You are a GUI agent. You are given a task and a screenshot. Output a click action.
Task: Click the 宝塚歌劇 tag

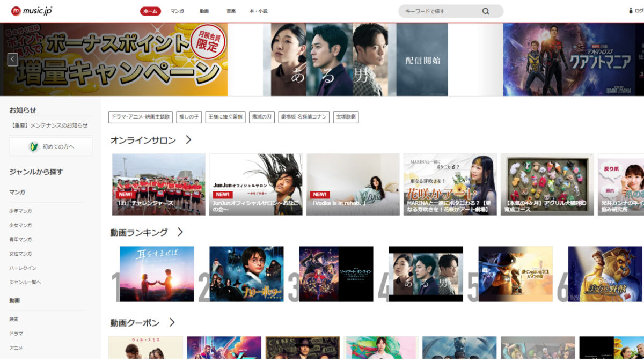(x=346, y=117)
